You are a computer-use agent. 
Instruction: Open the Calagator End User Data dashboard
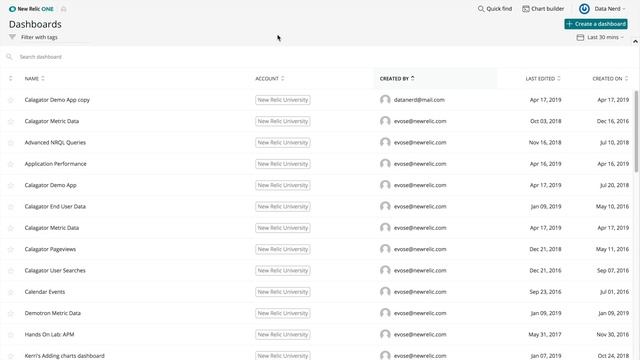click(x=55, y=207)
